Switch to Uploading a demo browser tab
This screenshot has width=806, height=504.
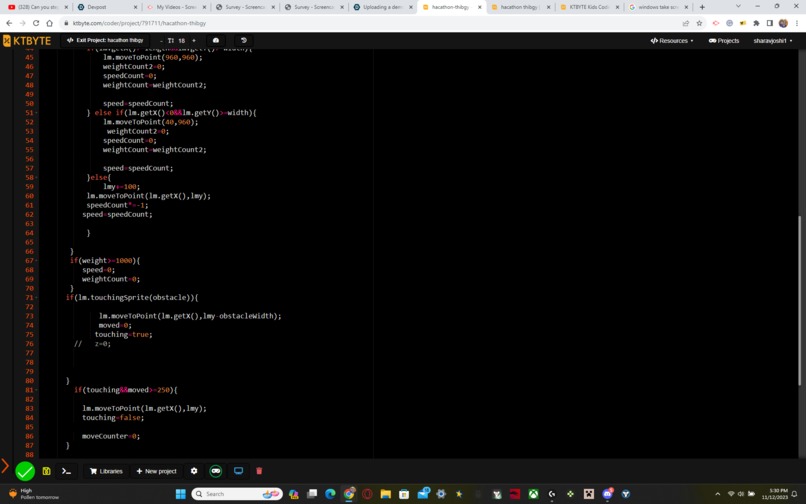382,7
